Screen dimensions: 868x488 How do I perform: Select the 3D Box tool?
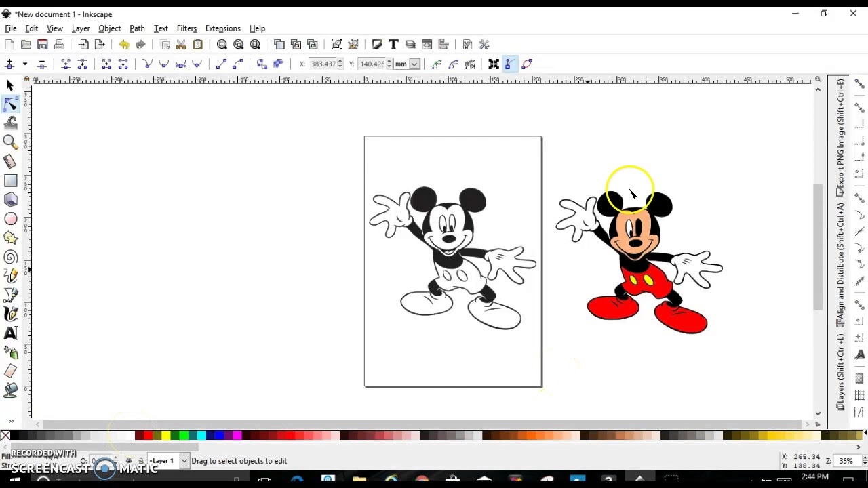click(x=10, y=199)
